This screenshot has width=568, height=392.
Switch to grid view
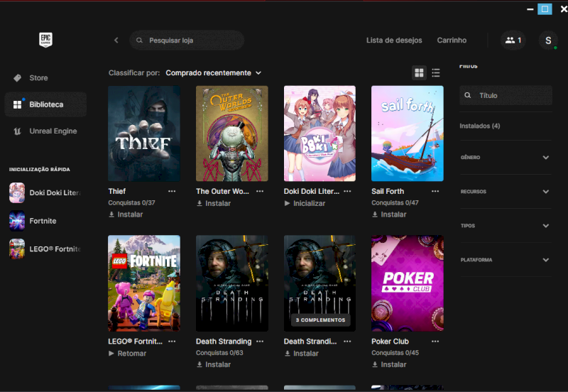point(419,73)
